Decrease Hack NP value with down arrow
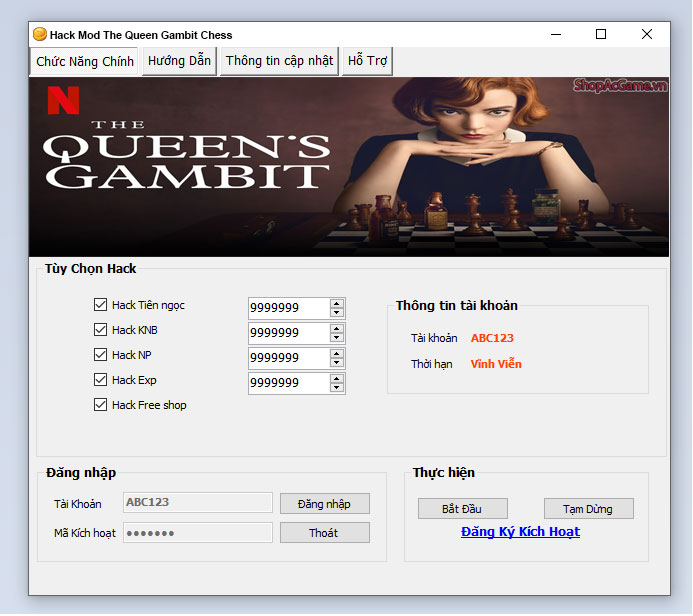Viewport: 693px width, 616px height. tap(337, 363)
